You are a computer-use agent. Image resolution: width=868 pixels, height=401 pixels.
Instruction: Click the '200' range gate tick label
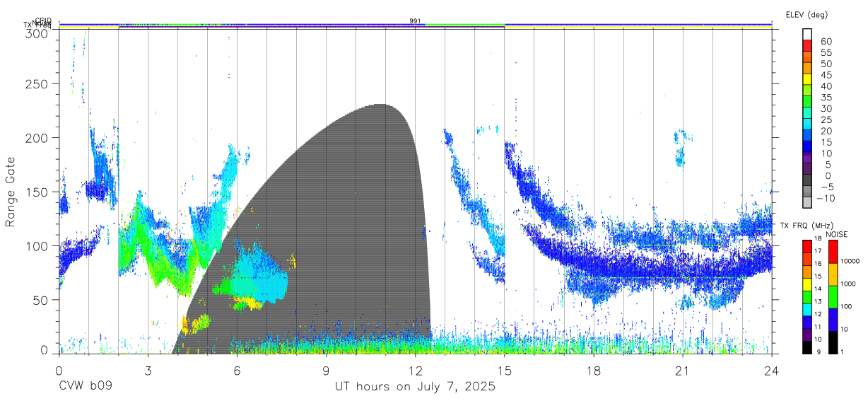pyautogui.click(x=37, y=138)
